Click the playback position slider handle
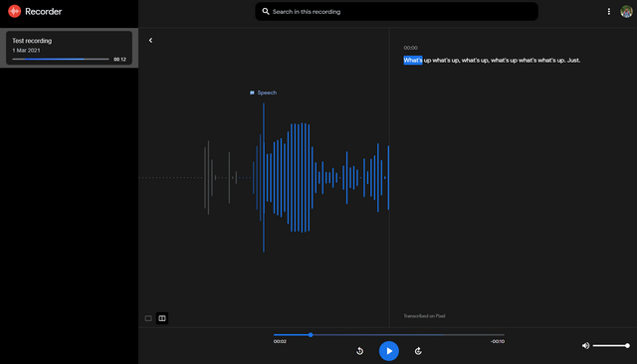The image size is (637, 364). point(311,335)
